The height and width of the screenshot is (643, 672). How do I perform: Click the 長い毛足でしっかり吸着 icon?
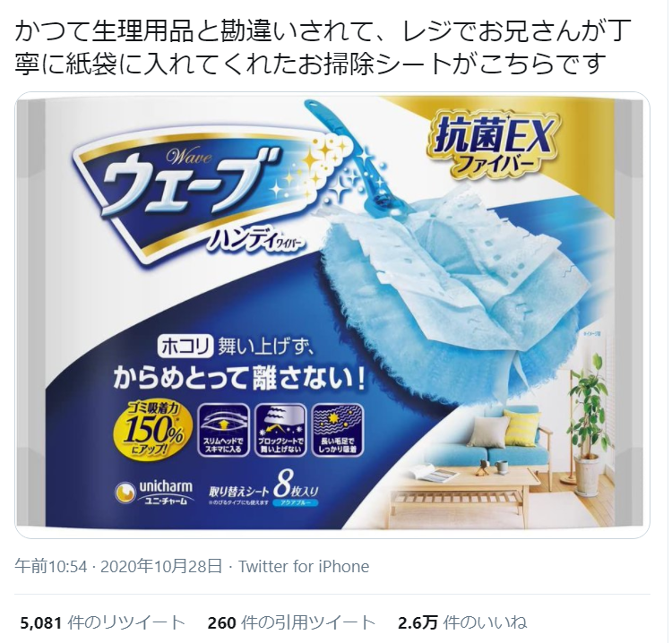[x=338, y=430]
